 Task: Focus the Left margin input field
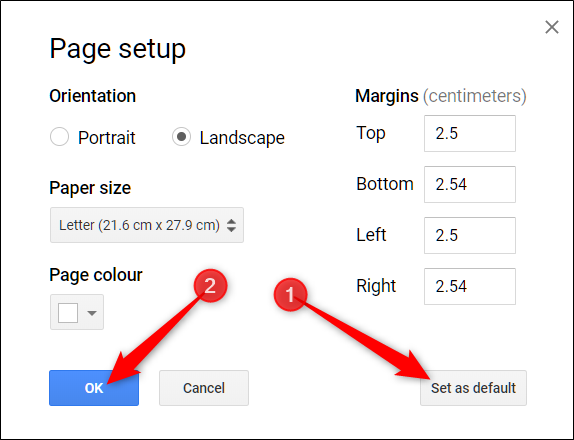(x=470, y=235)
